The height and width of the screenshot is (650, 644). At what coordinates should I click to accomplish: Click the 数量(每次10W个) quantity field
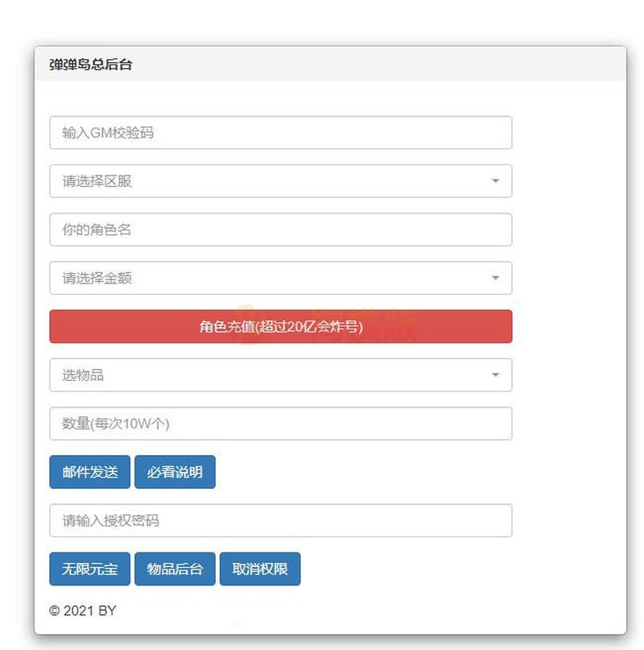click(280, 423)
